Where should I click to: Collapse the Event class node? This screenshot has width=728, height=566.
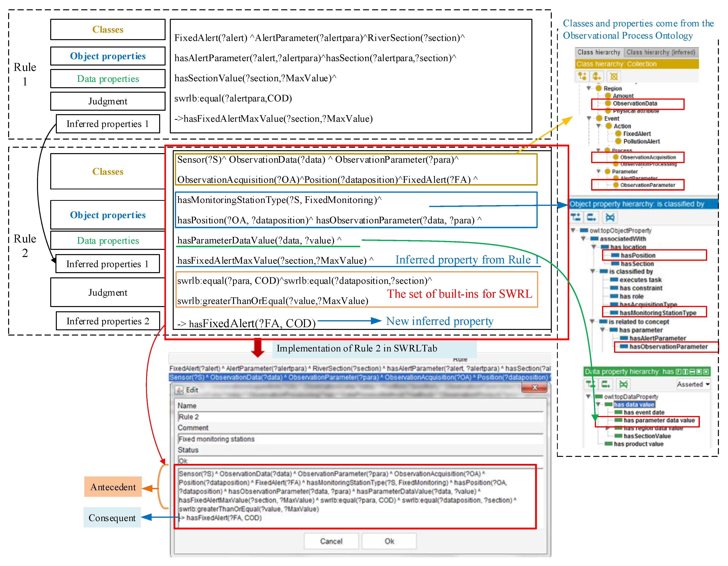click(x=589, y=118)
